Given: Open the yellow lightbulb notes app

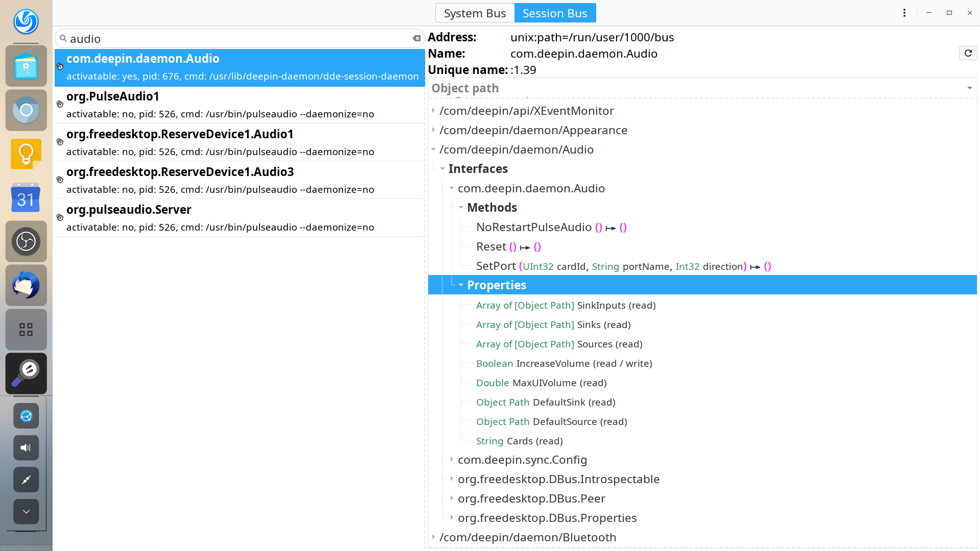Looking at the screenshot, I should point(26,154).
